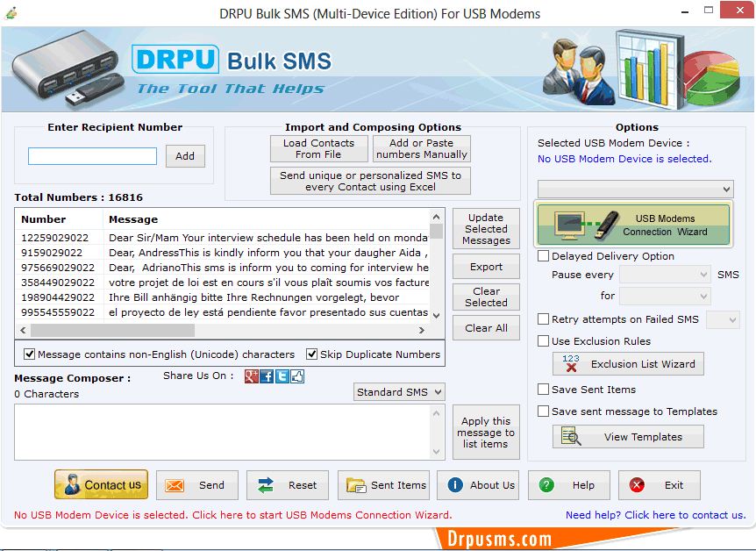This screenshot has height=551, width=756.
Task: Click the green question mark Help icon
Action: coord(546,485)
